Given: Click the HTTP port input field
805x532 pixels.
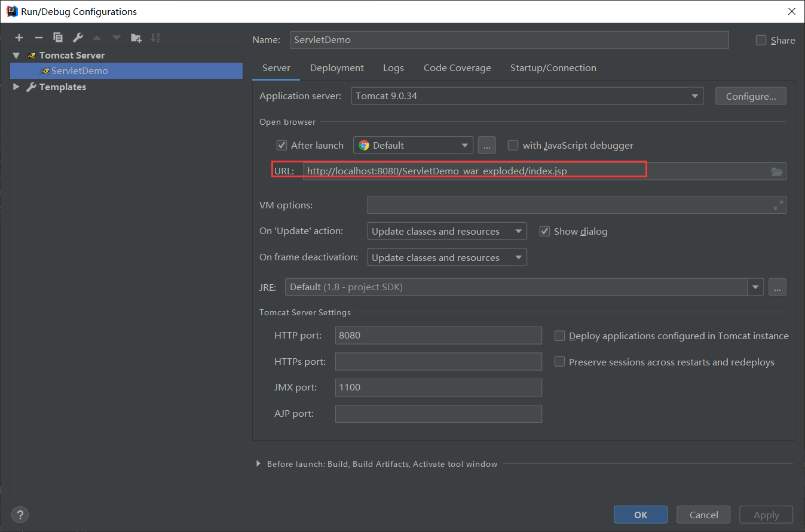Looking at the screenshot, I should click(438, 335).
